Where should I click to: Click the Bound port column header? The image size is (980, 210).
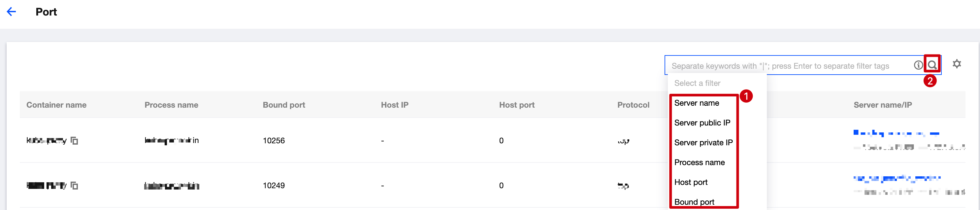(x=284, y=105)
